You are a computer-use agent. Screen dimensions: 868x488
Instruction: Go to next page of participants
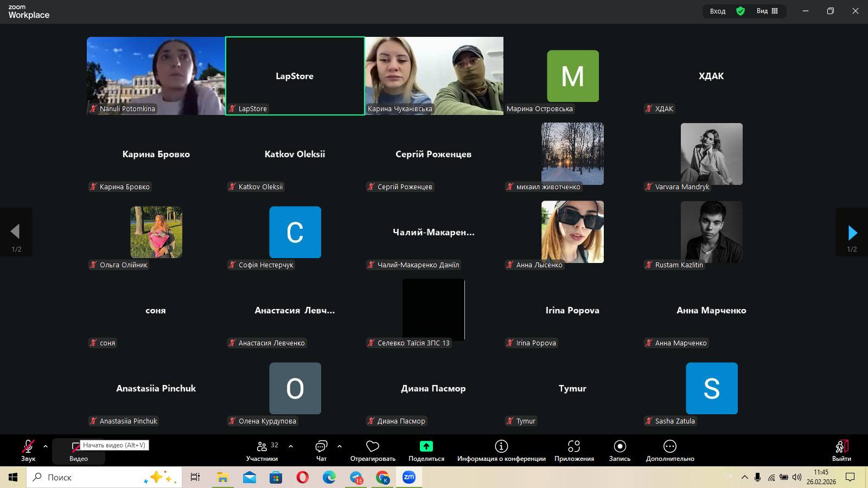point(852,233)
